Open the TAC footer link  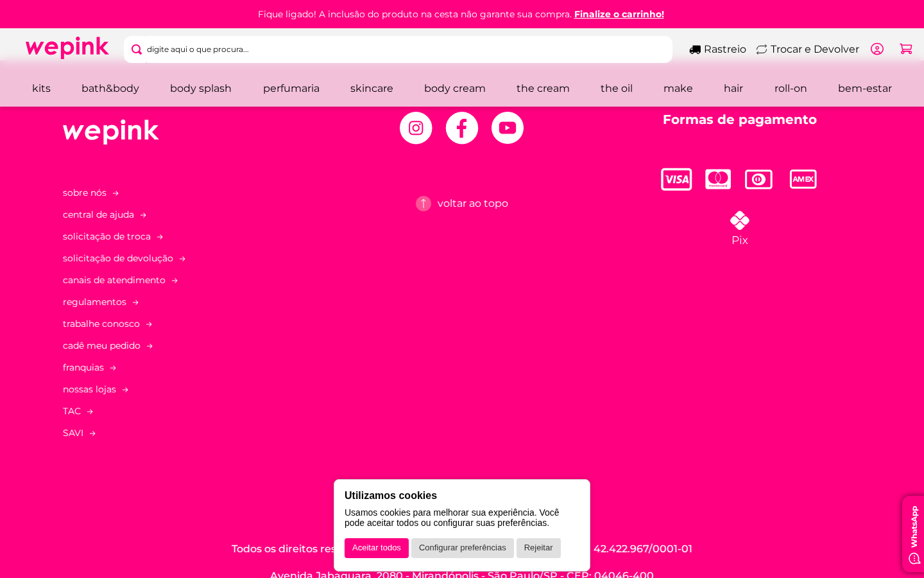78,411
